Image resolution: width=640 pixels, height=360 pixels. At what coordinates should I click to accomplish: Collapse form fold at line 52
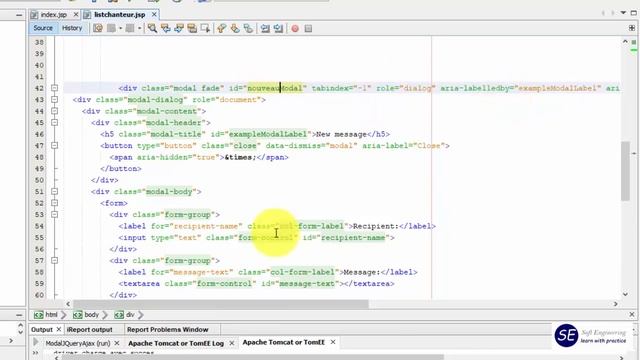pos(54,203)
